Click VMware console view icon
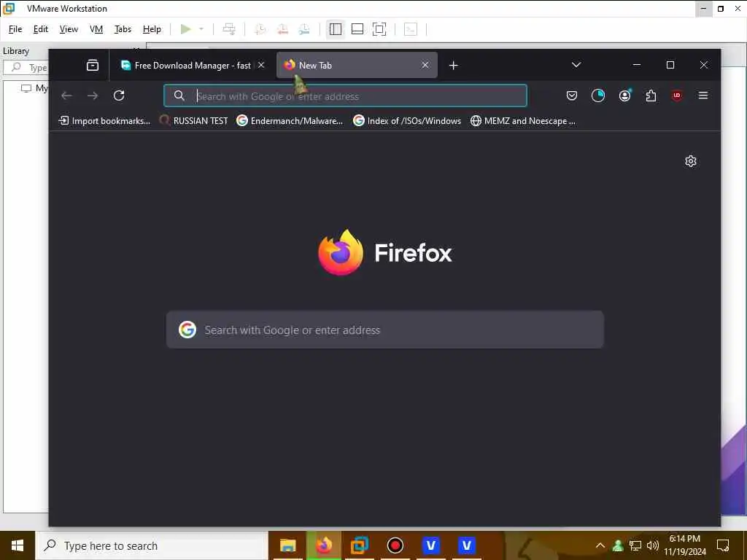This screenshot has height=560, width=747. point(411,29)
